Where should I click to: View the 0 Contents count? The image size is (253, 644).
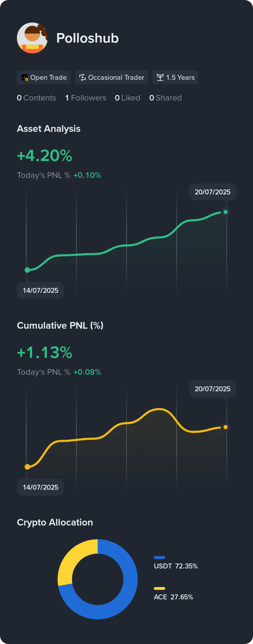[37, 98]
